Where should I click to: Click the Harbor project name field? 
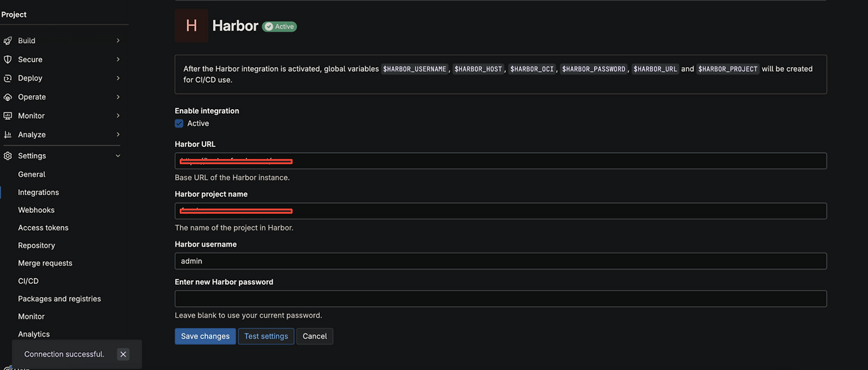(x=500, y=211)
